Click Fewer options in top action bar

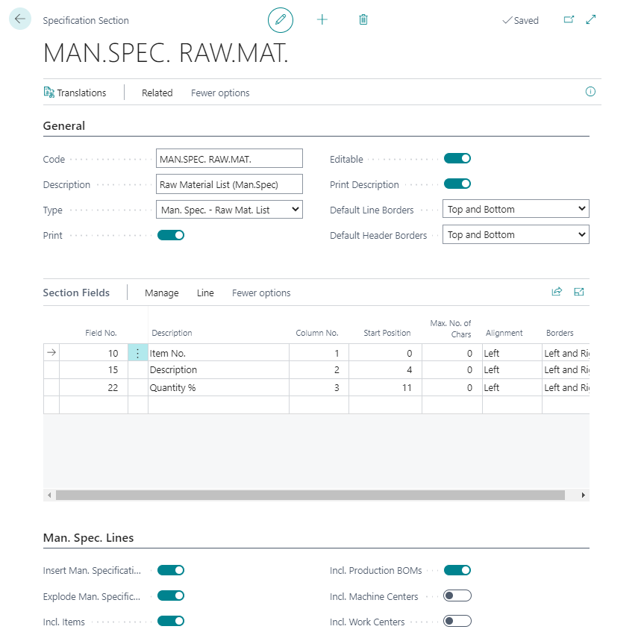coord(220,93)
